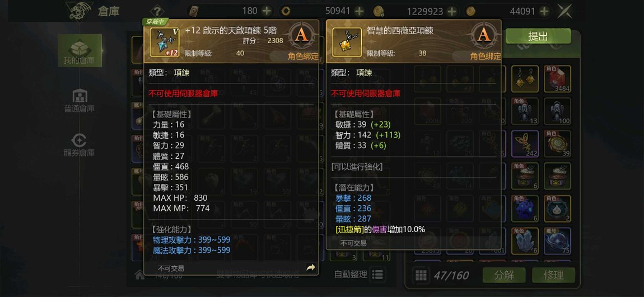Go to home icon at bottom left
Viewport: 644px width, 297px height.
(x=139, y=275)
